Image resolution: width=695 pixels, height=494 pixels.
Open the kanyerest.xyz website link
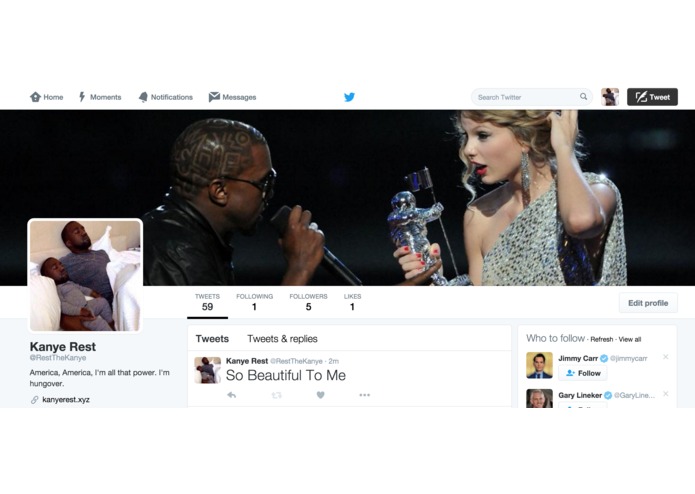click(66, 400)
